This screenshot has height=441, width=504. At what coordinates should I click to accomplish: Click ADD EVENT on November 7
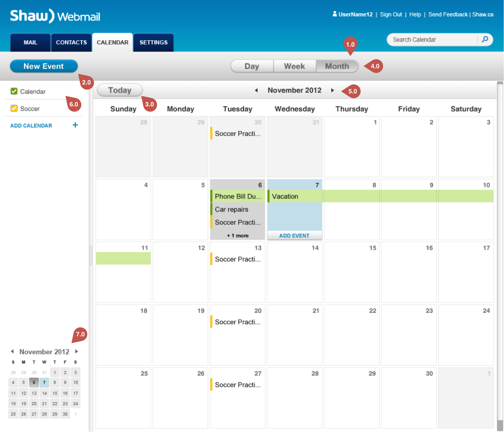294,235
